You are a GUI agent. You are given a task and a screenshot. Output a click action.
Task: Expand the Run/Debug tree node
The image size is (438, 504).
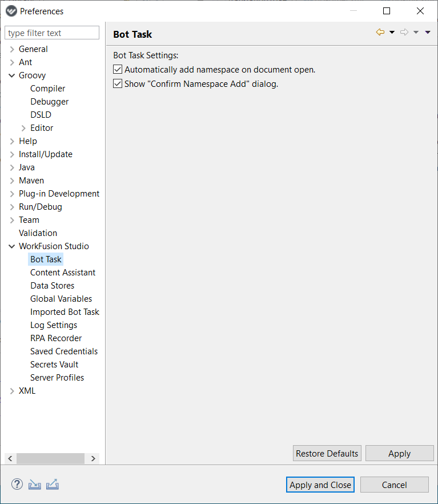pos(12,207)
